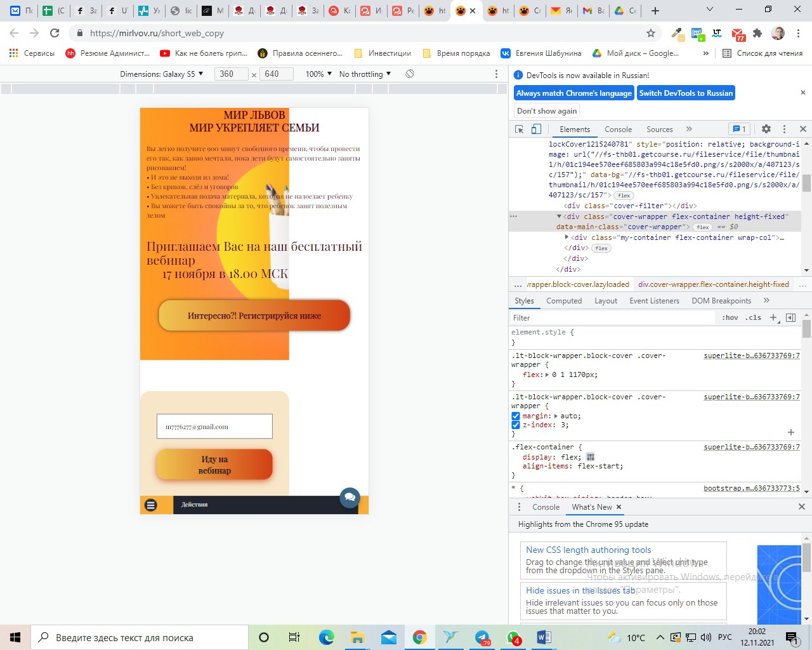Open the flexbox editor icon

tap(591, 456)
